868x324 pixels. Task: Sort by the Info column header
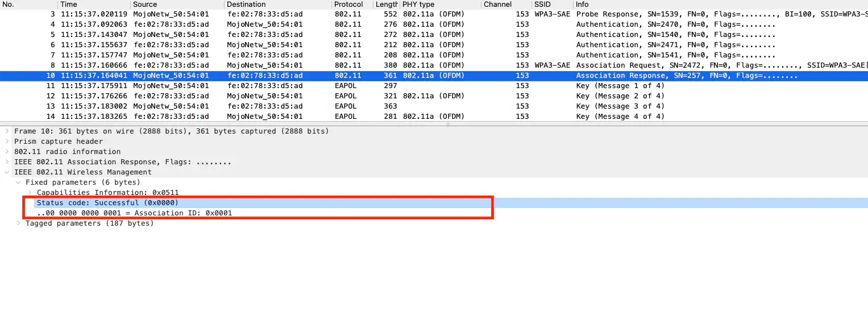point(582,5)
